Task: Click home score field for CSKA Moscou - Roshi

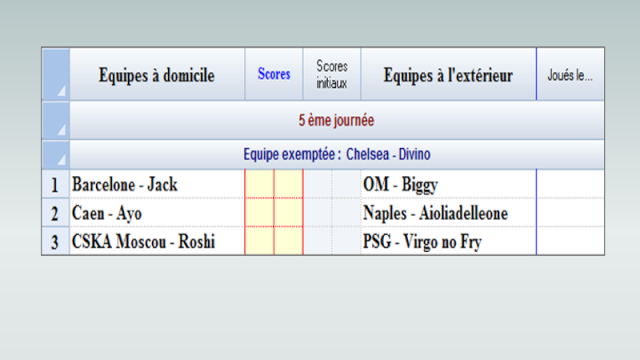Action: (x=259, y=241)
